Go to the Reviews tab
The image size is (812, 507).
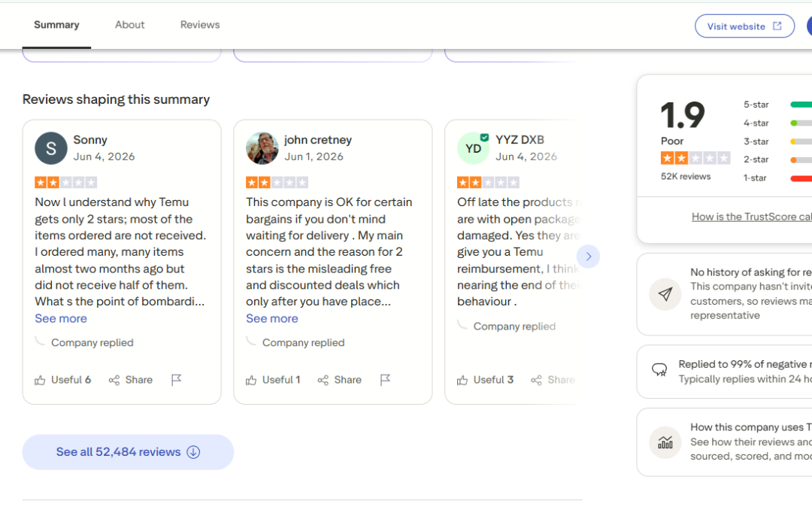click(x=200, y=25)
